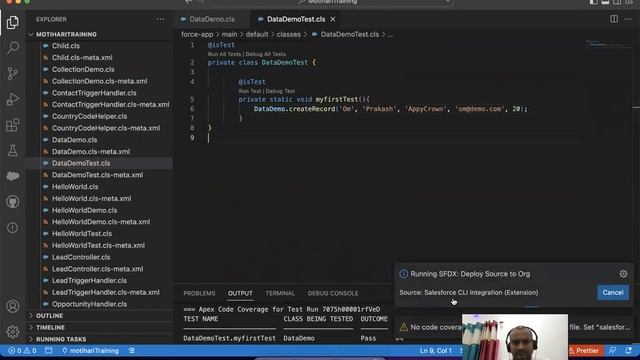640x360 pixels.
Task: Expand the RUNNING TASKS section
Action: 100,339
